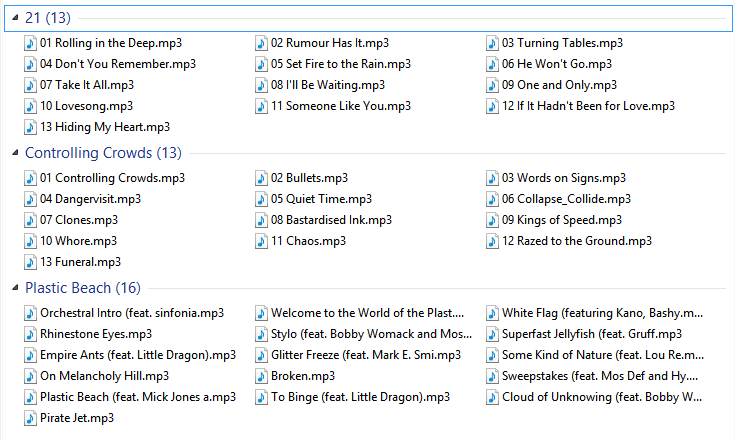Select 13 Funeral.mp3 file name
The height and width of the screenshot is (440, 742).
point(80,262)
